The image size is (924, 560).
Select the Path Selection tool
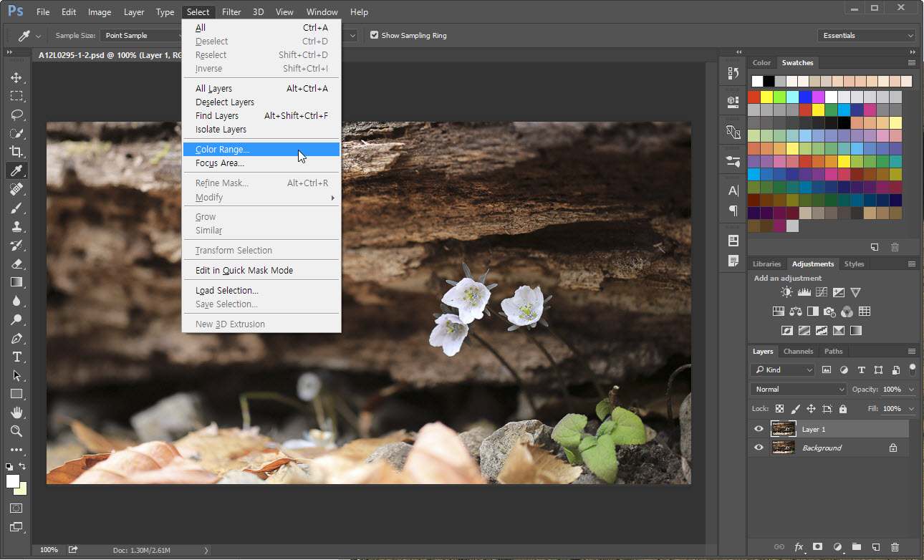coord(16,375)
